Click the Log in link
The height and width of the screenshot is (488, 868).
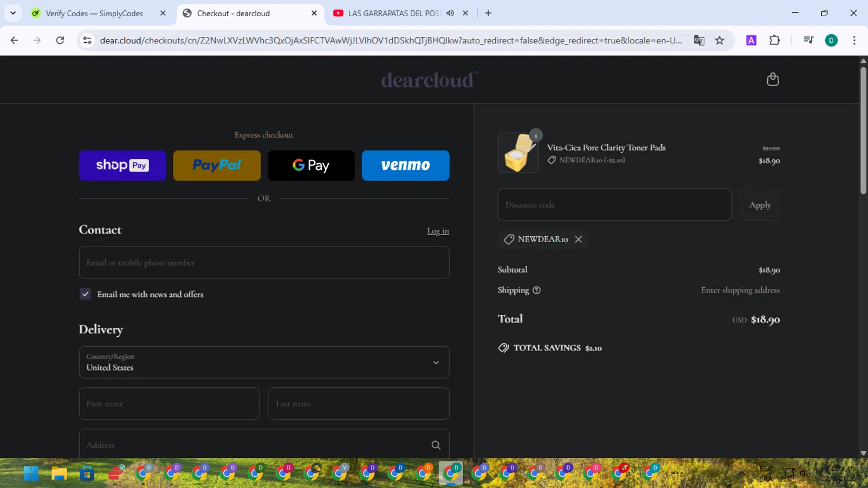point(438,231)
